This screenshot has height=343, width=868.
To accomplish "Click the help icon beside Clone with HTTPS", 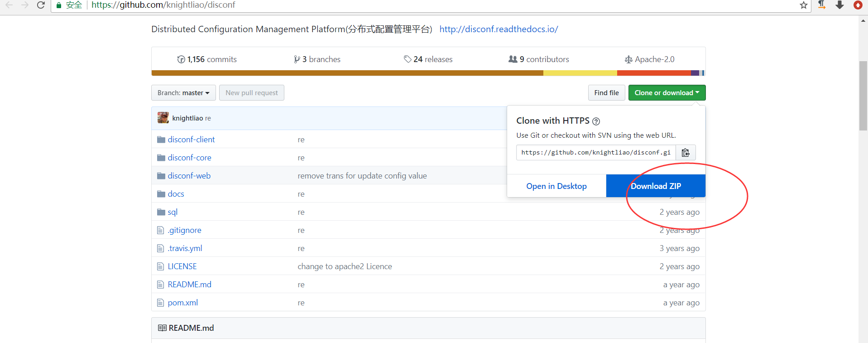I will coord(596,121).
